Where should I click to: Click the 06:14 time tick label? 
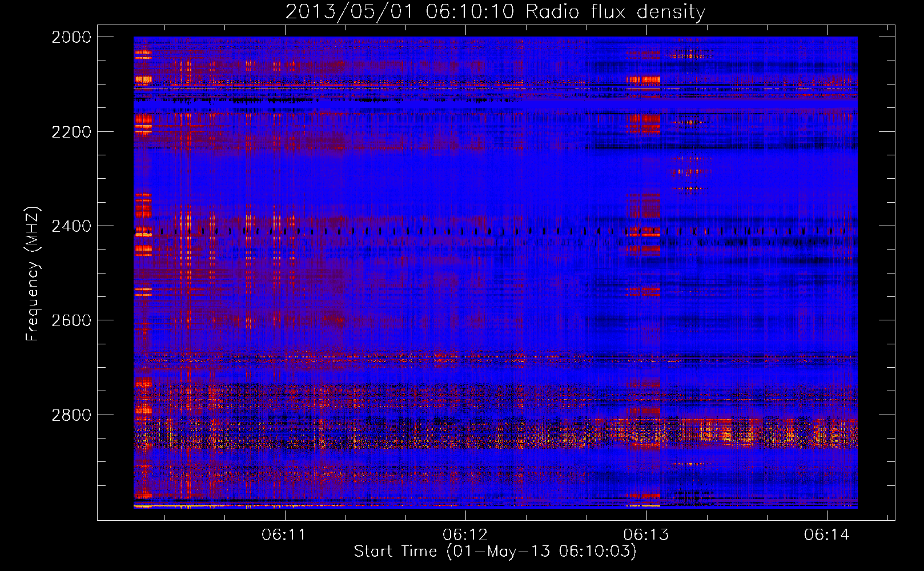(827, 535)
